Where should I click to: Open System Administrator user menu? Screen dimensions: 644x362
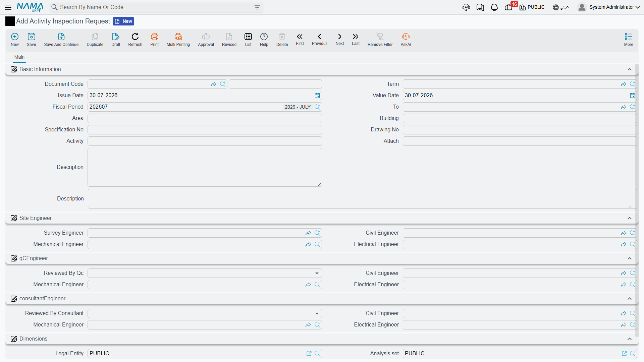[609, 7]
